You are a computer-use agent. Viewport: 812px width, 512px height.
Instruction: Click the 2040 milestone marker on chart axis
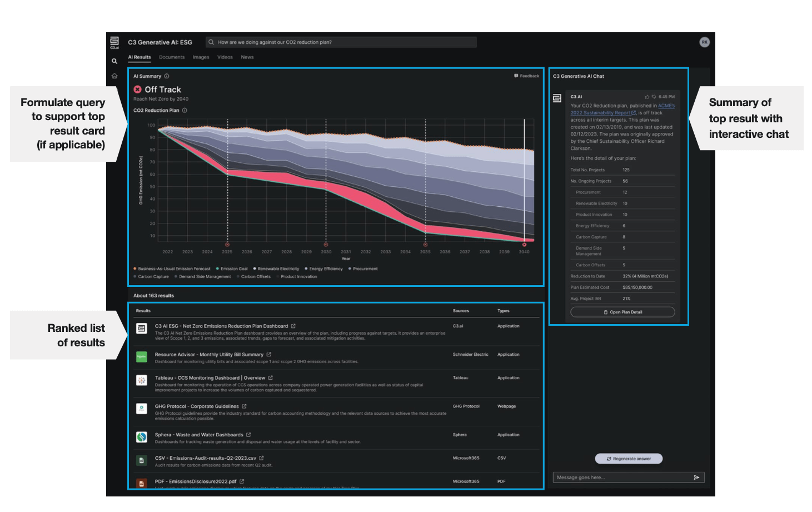(x=524, y=245)
